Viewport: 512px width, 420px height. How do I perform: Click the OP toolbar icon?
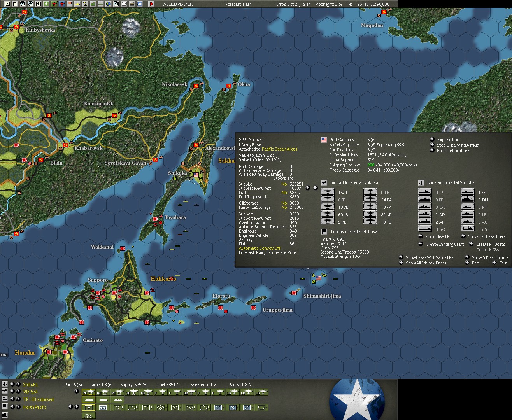click(x=124, y=4)
